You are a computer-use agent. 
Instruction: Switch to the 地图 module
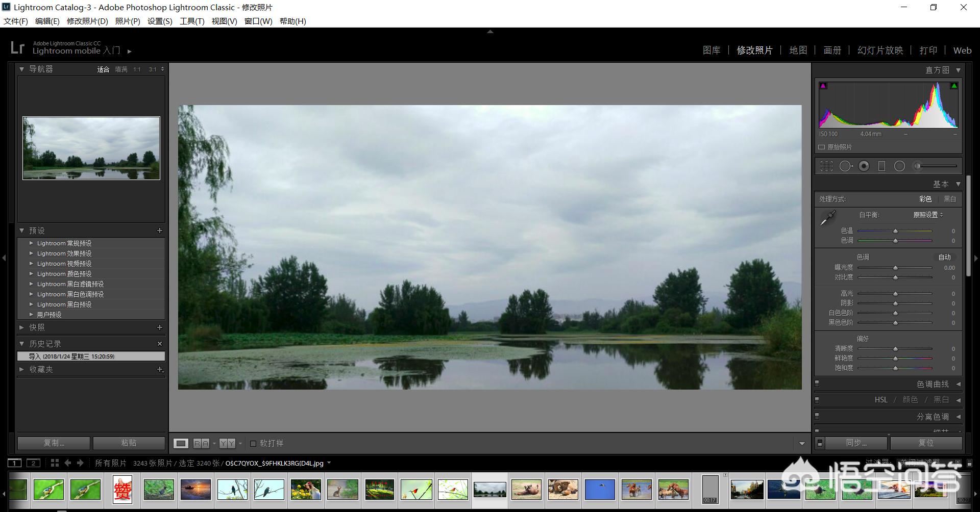(x=798, y=50)
